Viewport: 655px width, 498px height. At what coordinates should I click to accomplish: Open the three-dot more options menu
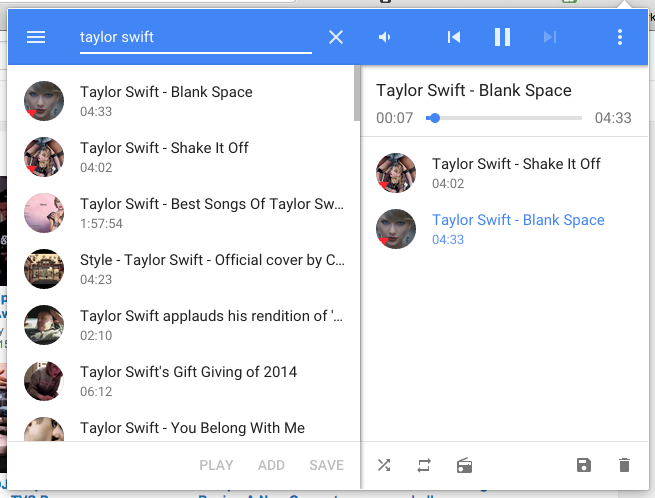[620, 37]
